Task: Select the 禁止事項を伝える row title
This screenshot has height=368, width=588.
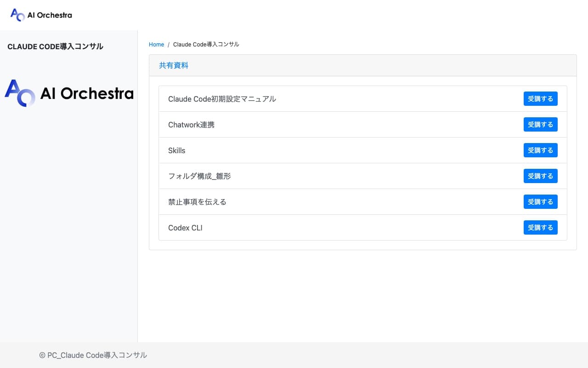Action: pyautogui.click(x=197, y=202)
